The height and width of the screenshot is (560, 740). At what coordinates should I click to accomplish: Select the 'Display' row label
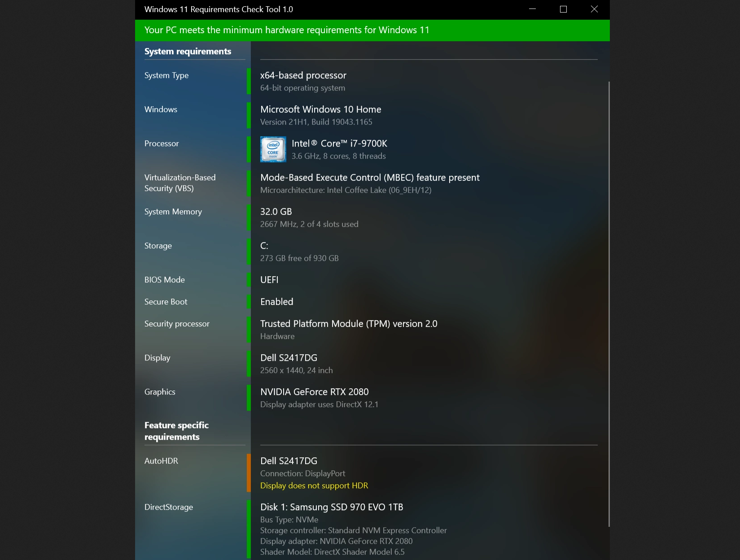158,358
